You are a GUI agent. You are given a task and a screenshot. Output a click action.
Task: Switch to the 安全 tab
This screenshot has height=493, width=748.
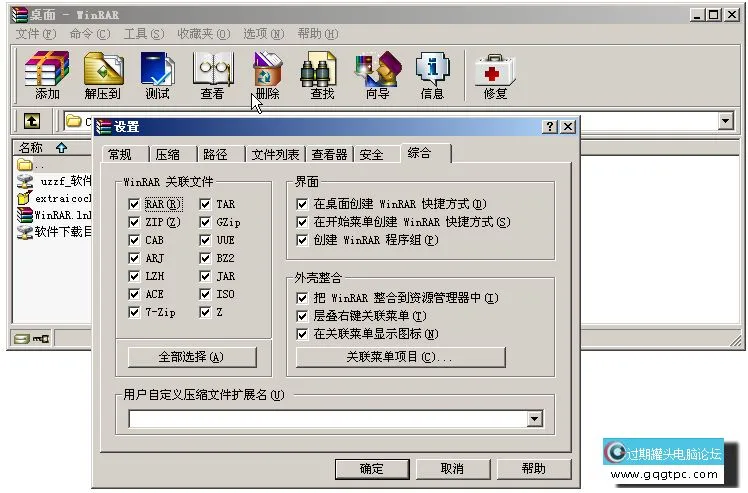point(377,155)
